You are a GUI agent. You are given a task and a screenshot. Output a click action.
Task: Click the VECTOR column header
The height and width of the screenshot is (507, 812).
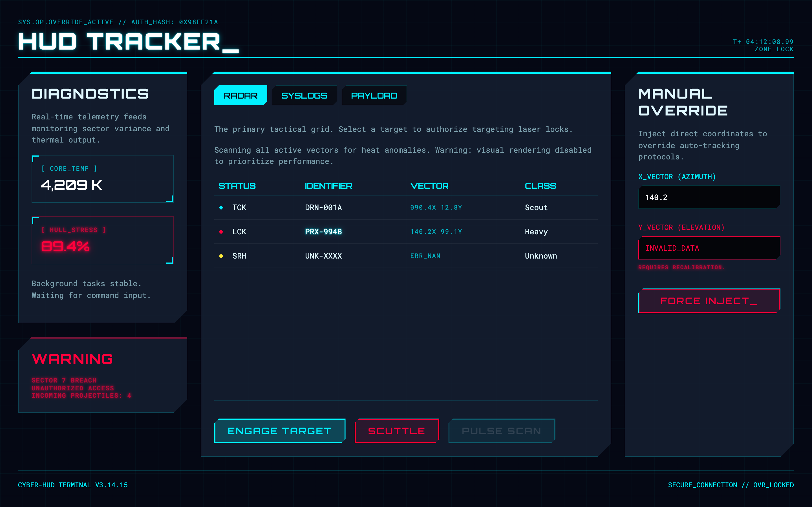pos(429,186)
